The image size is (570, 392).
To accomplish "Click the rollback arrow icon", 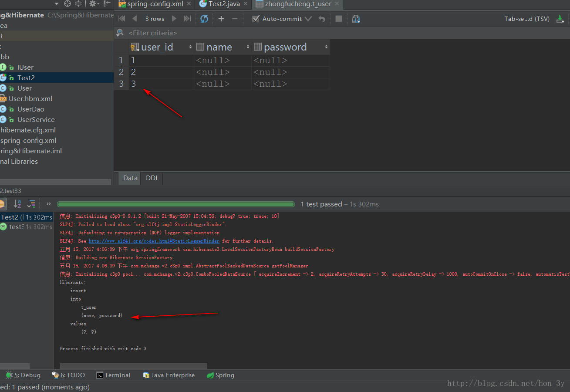I will tap(322, 19).
